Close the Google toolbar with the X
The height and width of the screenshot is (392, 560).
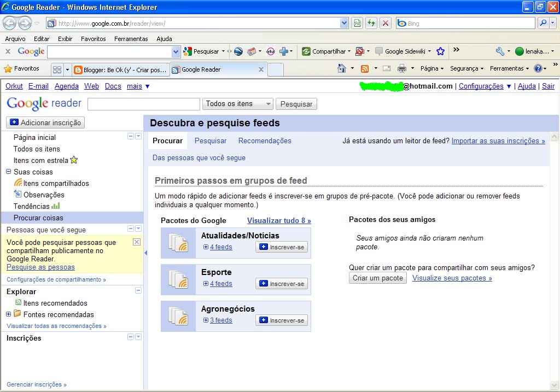coord(8,51)
